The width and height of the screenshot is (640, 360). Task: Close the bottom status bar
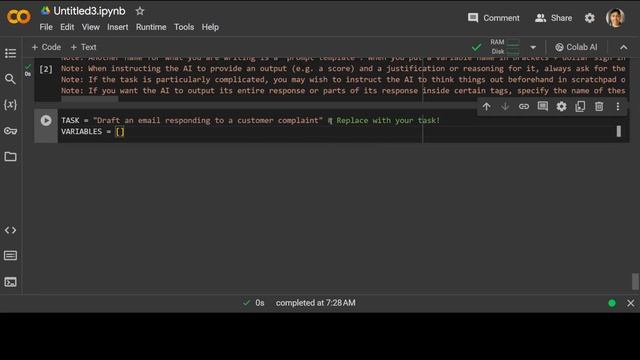coord(631,303)
